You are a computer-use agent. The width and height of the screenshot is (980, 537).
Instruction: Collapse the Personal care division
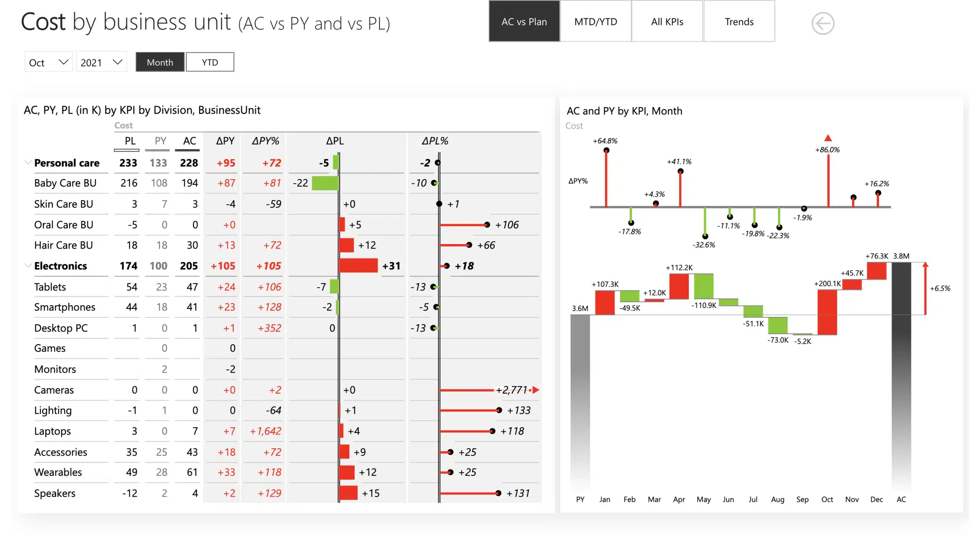pos(28,162)
